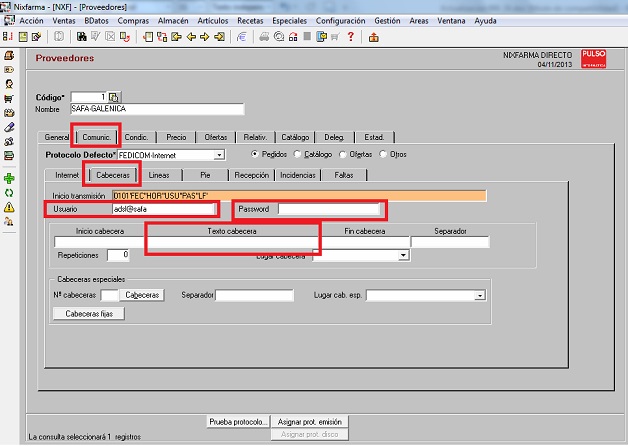The image size is (628, 446).
Task: Click the binoculars search toolbar icon
Action: point(82,37)
